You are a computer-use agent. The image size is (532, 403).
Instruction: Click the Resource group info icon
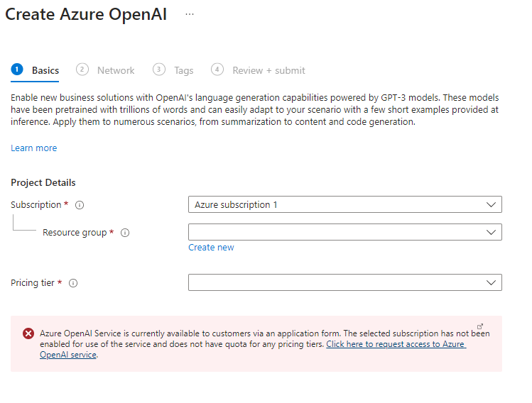tap(125, 233)
